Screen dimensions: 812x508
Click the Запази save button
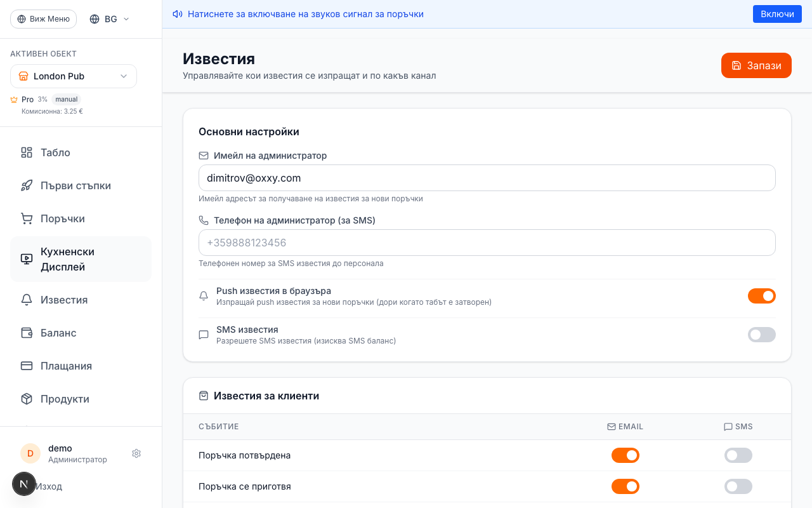[756, 65]
